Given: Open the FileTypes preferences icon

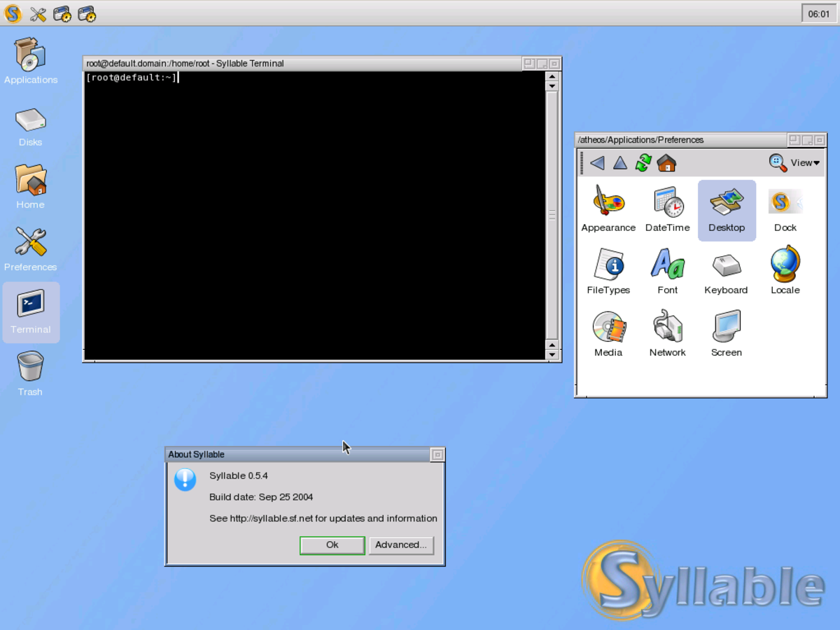Looking at the screenshot, I should [608, 272].
